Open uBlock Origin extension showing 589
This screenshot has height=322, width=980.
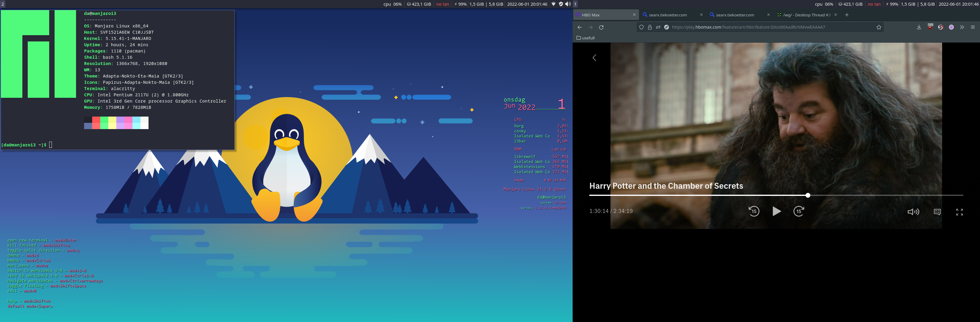coord(930,27)
